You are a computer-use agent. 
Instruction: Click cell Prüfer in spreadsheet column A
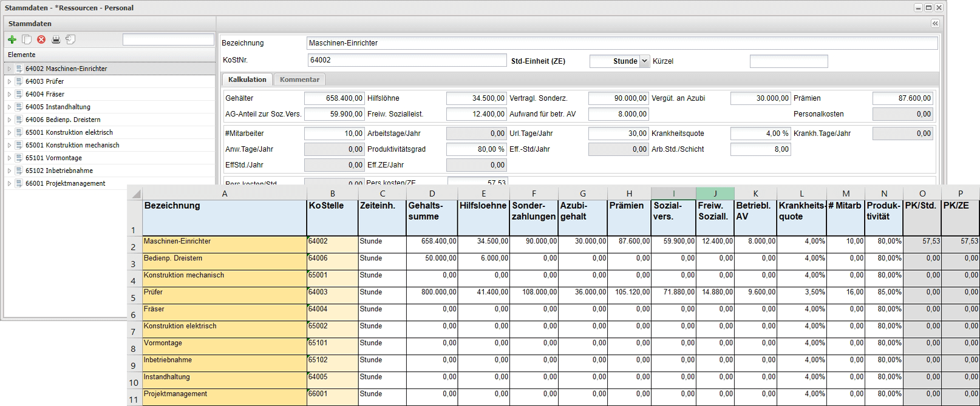225,296
